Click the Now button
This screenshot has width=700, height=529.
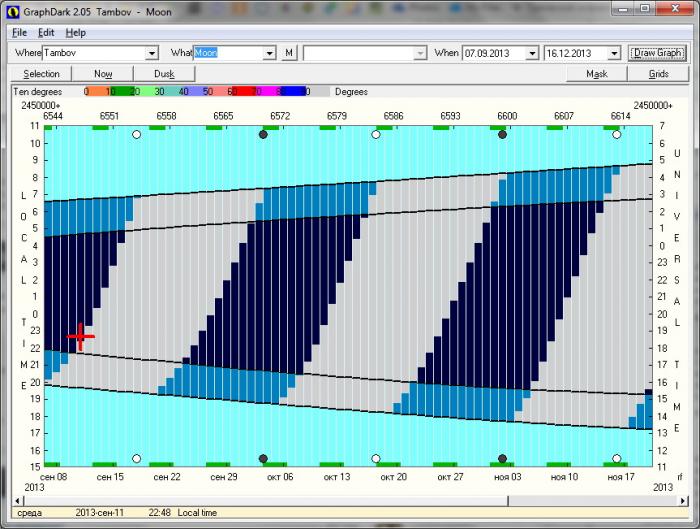point(103,74)
